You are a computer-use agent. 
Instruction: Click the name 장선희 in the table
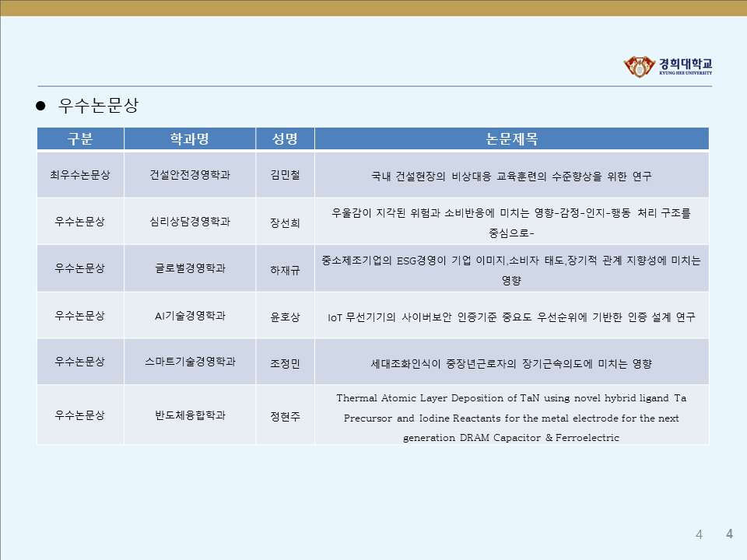[x=285, y=222]
